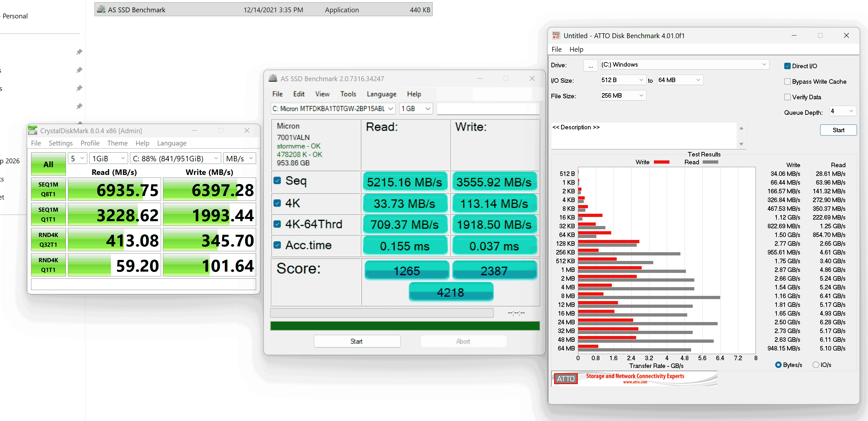Toggle the Acc.time test checkbox
This screenshot has height=421, width=868.
[277, 245]
